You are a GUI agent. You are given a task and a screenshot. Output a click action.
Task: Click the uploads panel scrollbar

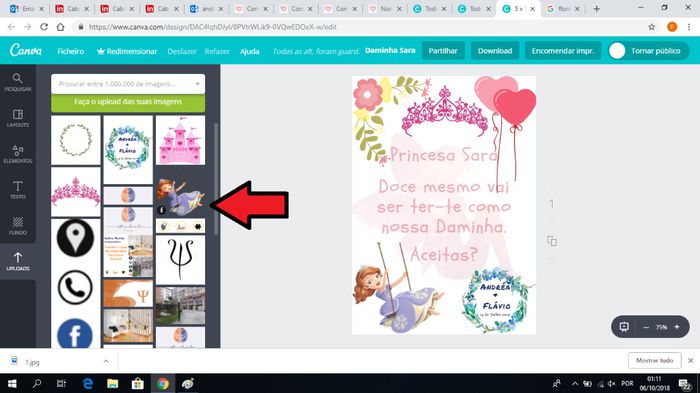[x=216, y=179]
